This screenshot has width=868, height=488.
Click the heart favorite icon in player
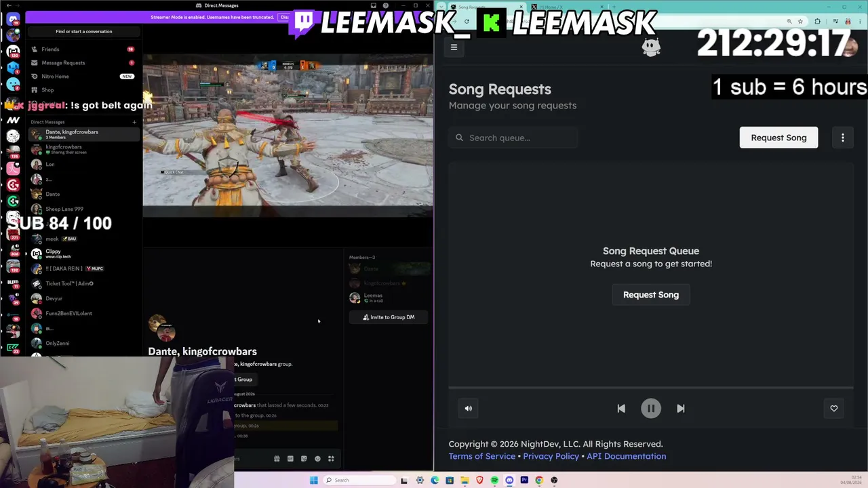point(834,408)
